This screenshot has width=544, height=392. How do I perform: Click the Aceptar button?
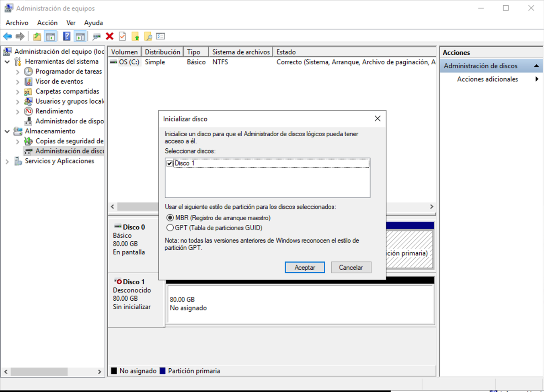click(304, 267)
